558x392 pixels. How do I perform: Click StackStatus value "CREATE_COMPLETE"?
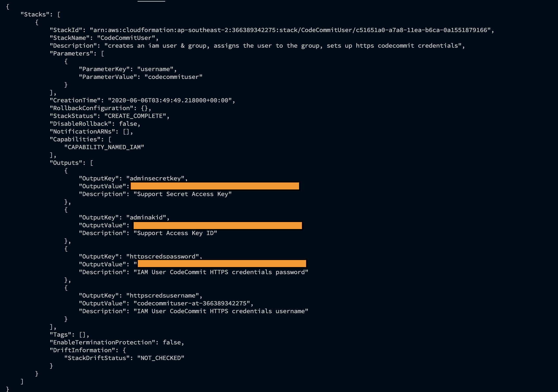coord(135,116)
